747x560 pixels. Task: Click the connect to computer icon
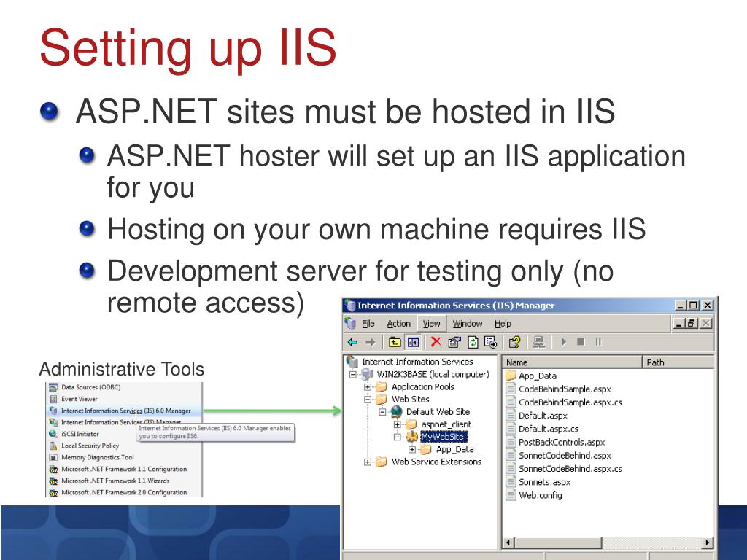click(539, 342)
